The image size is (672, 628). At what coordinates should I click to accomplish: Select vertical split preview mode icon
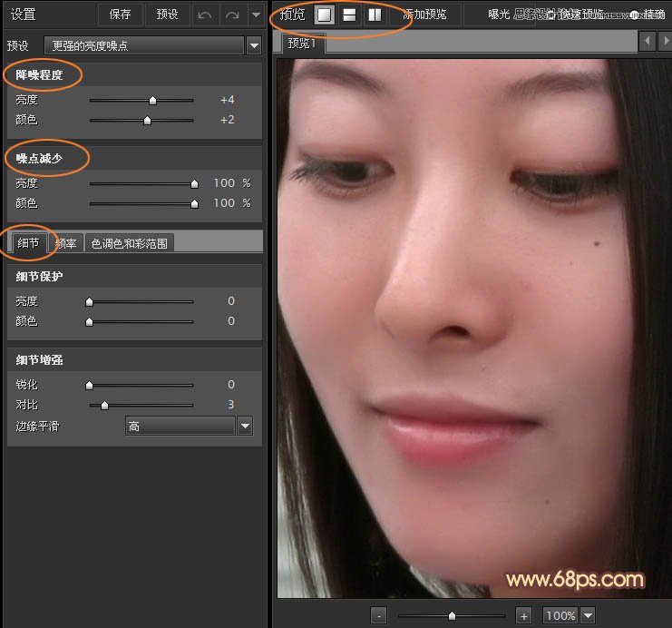[375, 15]
